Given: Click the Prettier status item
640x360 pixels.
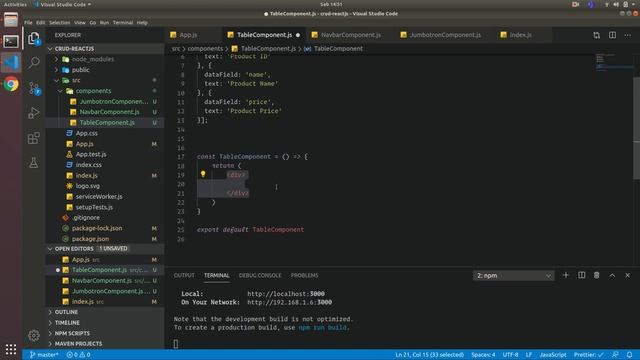Looking at the screenshot, I should pyautogui.click(x=589, y=355).
